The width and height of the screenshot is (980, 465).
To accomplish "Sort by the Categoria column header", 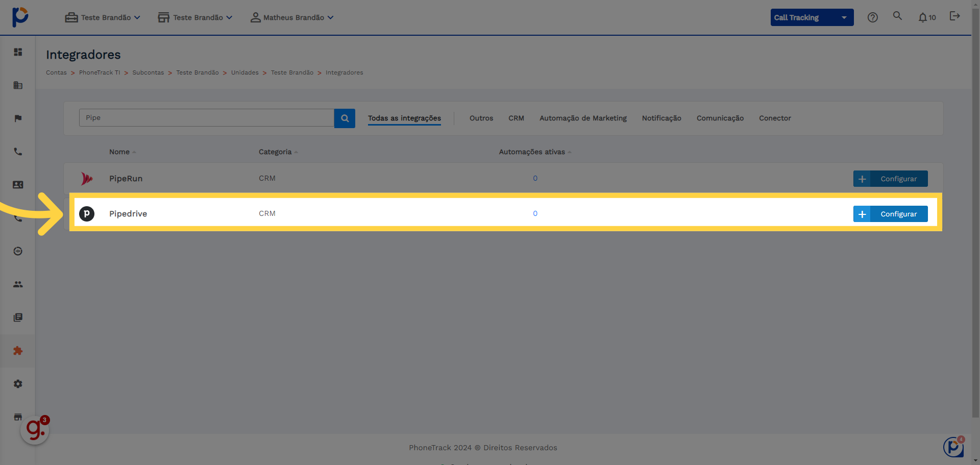I will 278,152.
